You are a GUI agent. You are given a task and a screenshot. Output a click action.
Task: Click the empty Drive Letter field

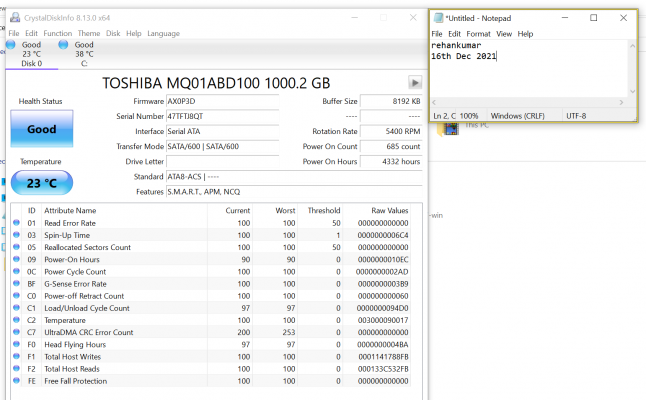[x=222, y=161]
